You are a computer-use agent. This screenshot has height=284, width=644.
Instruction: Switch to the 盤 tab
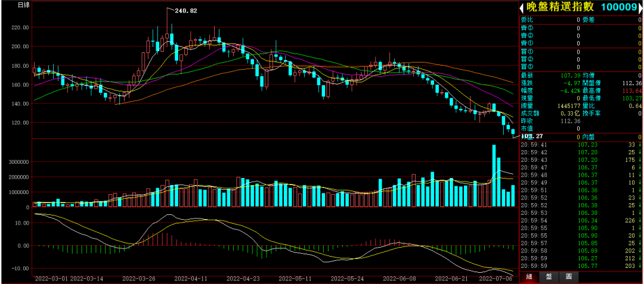549,277
